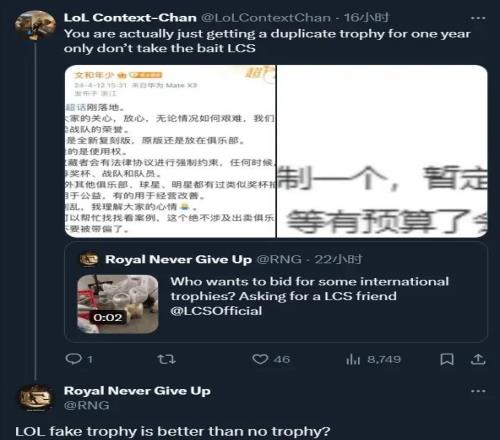This screenshot has width=500, height=440.
Task: Open Royal Never Give Up reply avatar
Action: 35,398
